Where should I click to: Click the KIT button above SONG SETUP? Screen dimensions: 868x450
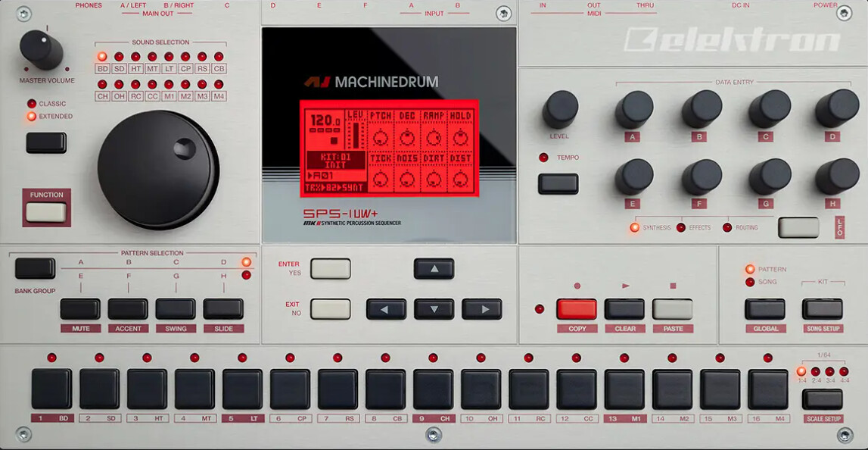(823, 309)
